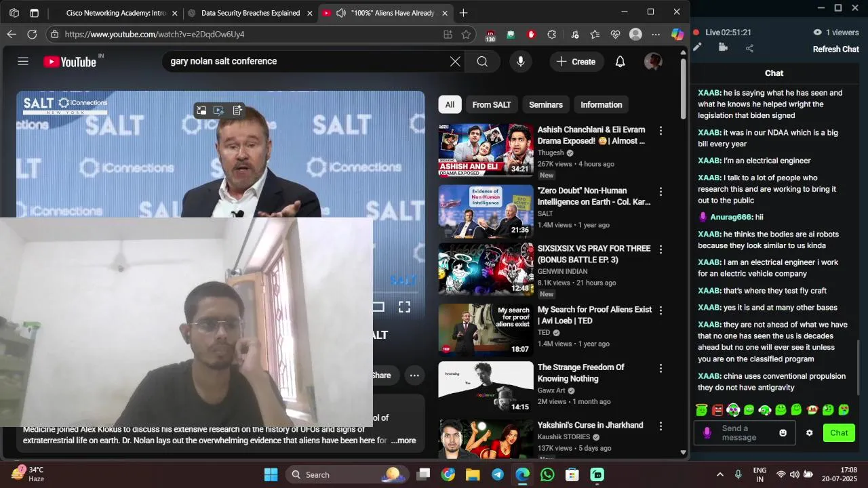This screenshot has height=488, width=868.
Task: Open Edge Settings and more ellipsis
Action: tap(656, 34)
